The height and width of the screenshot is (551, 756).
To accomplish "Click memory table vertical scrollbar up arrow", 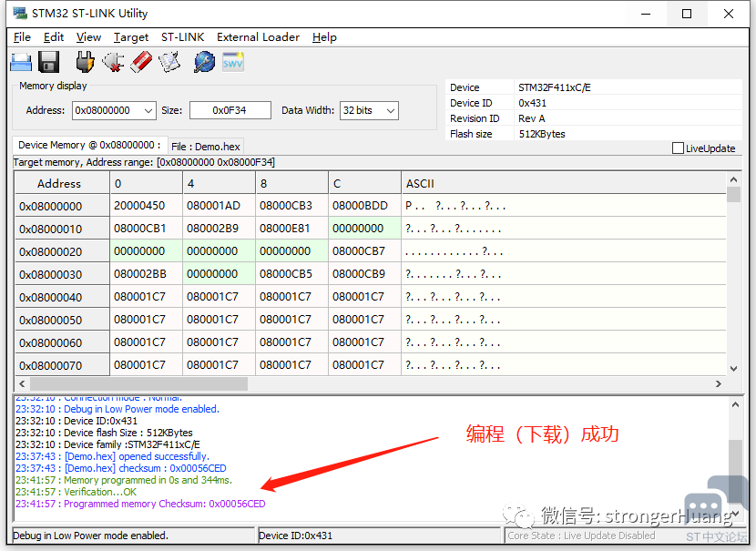I will 733,179.
